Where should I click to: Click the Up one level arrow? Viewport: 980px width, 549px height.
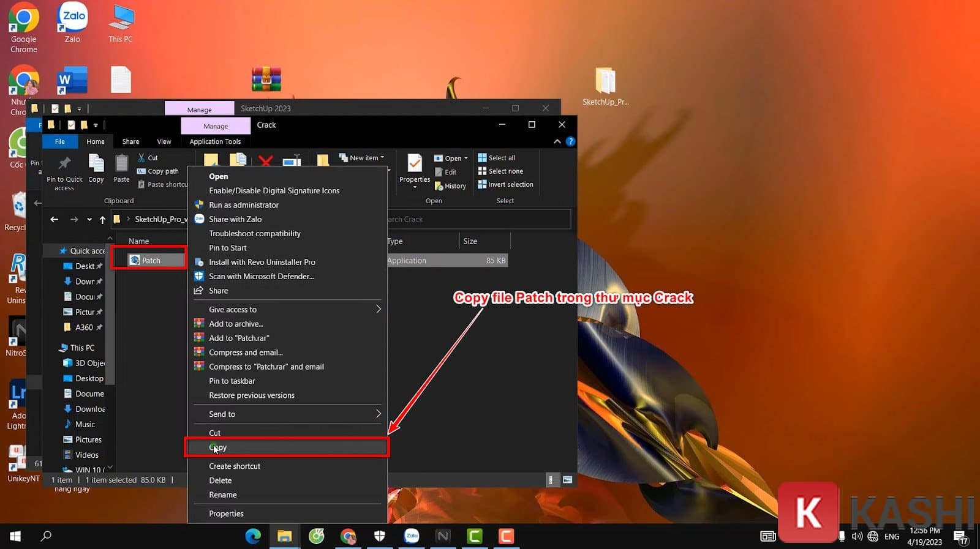[x=102, y=219]
